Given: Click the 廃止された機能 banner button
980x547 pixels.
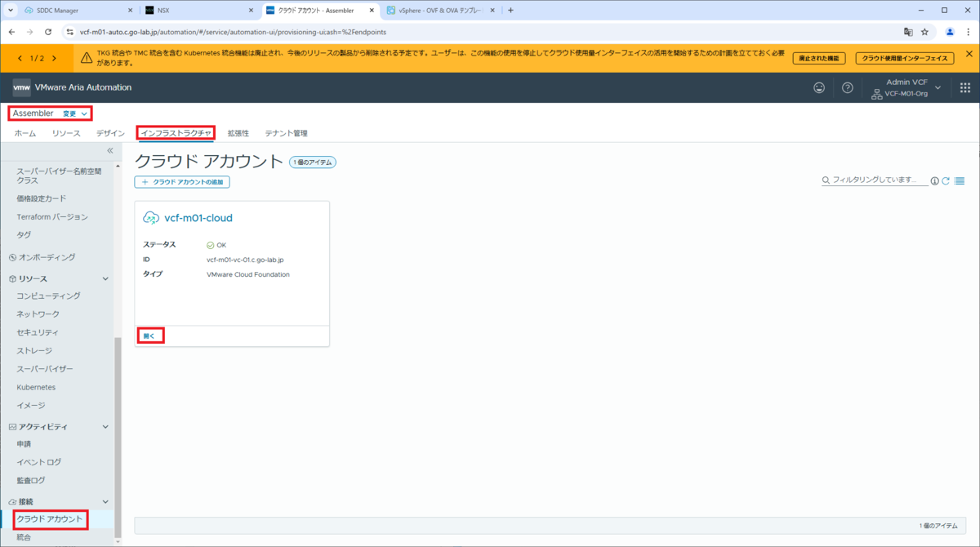Looking at the screenshot, I should click(x=819, y=58).
